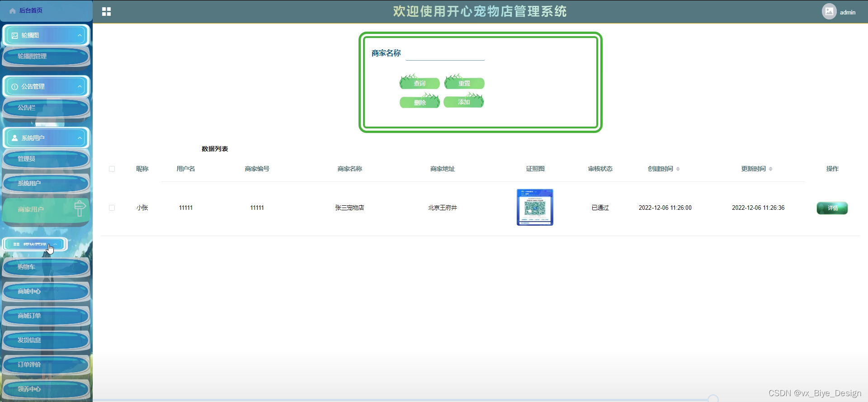This screenshot has height=402, width=868.
Task: Open the admin avatar icon
Action: click(829, 11)
